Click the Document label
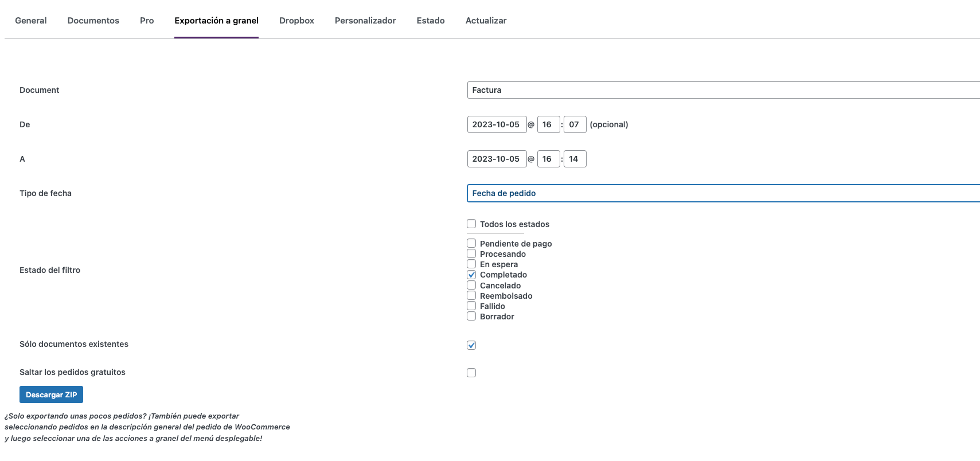This screenshot has width=980, height=461. point(40,90)
